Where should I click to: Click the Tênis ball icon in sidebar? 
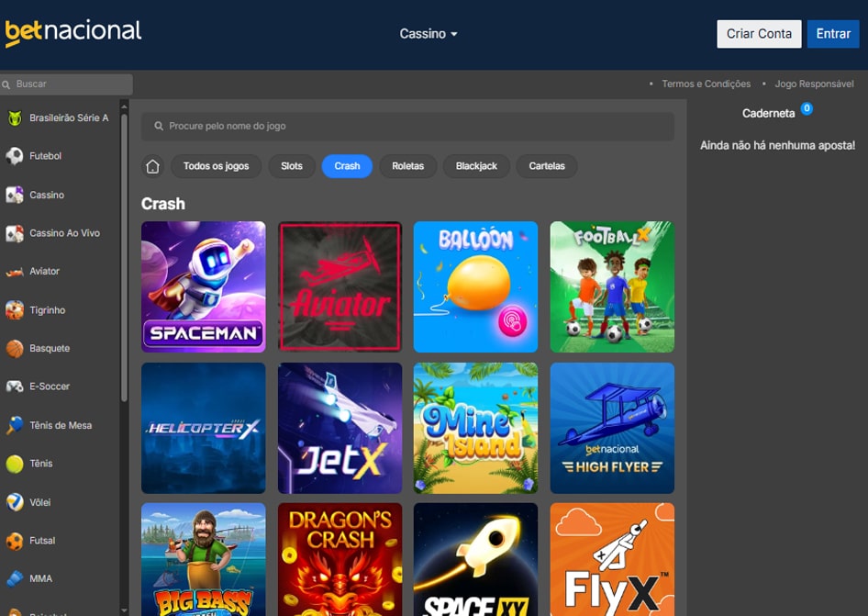tap(15, 464)
